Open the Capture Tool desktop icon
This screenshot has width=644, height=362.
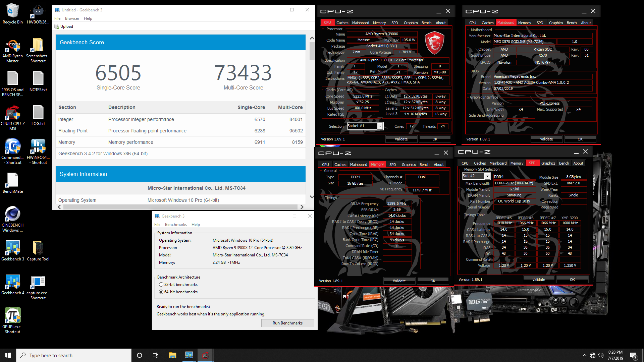(x=38, y=251)
